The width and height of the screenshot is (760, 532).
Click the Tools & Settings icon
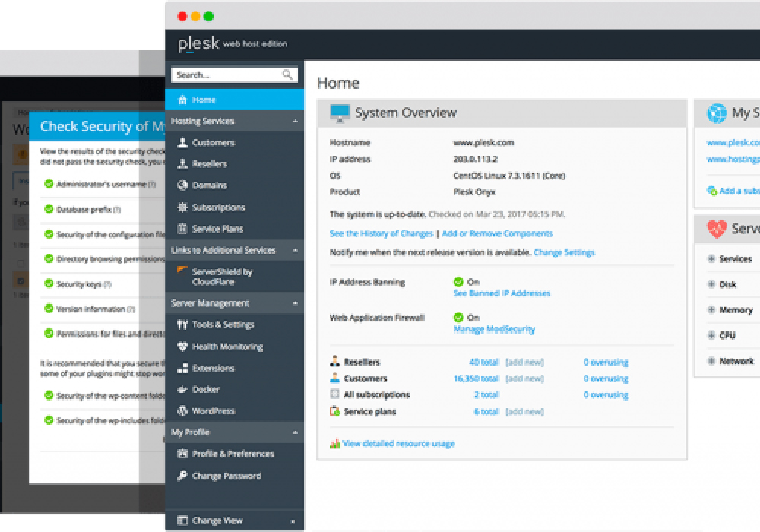click(x=182, y=325)
